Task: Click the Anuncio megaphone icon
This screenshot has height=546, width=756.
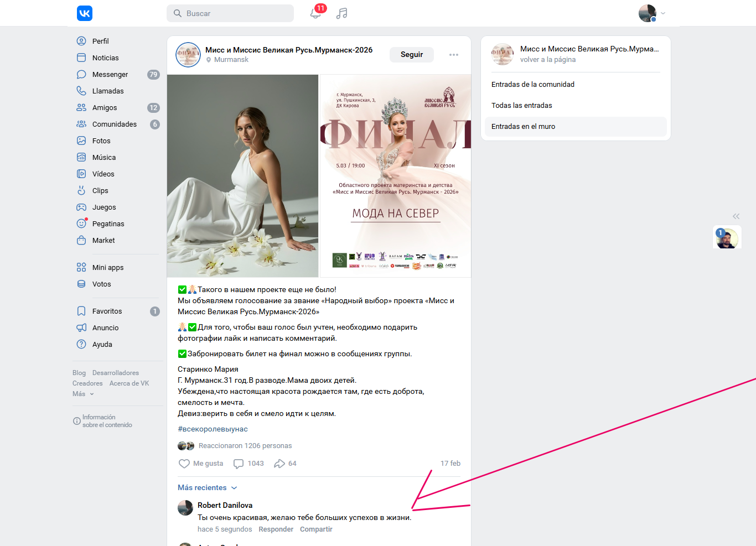Action: point(81,327)
